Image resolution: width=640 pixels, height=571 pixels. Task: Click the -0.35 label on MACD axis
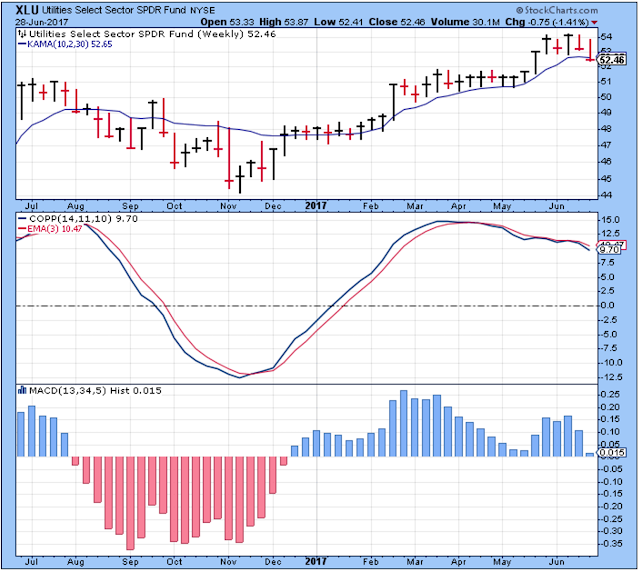[611, 544]
